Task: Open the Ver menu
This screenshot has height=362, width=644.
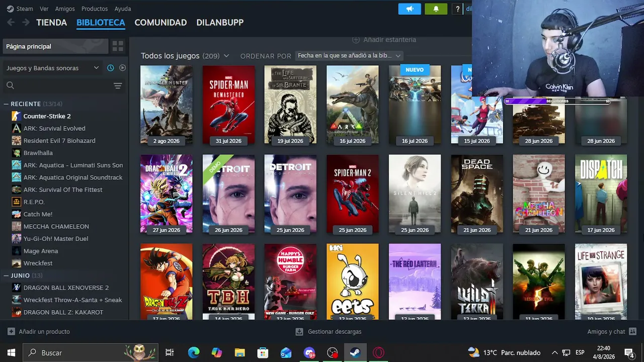Action: 44,9
